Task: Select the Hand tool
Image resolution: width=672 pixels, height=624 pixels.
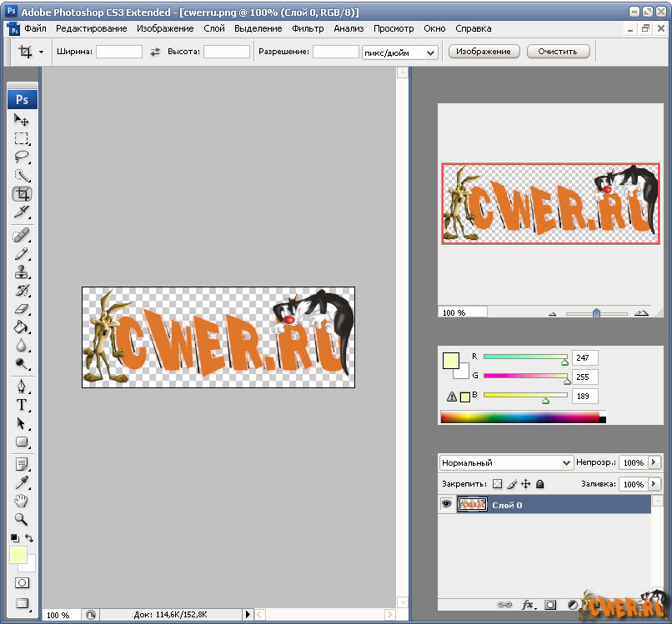Action: (x=22, y=501)
